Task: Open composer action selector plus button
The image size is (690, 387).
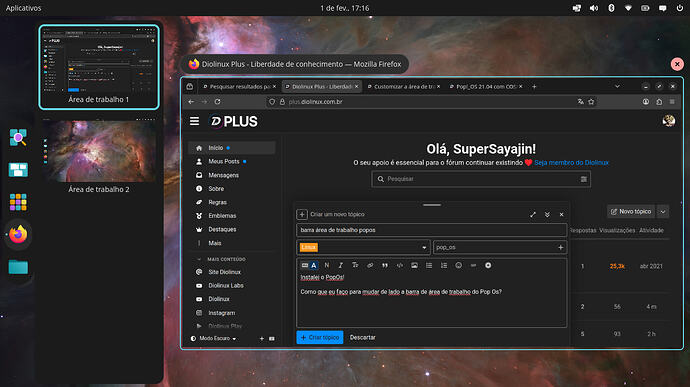Action: click(x=302, y=214)
